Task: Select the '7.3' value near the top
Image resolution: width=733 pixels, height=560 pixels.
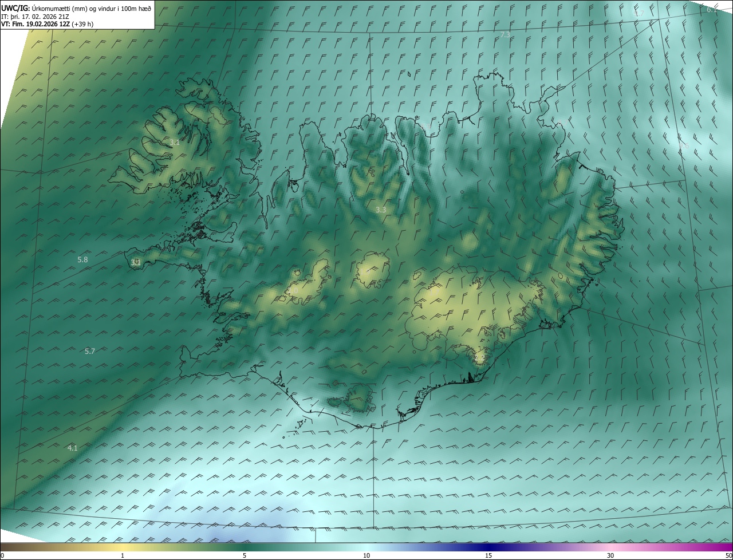Action: [505, 35]
